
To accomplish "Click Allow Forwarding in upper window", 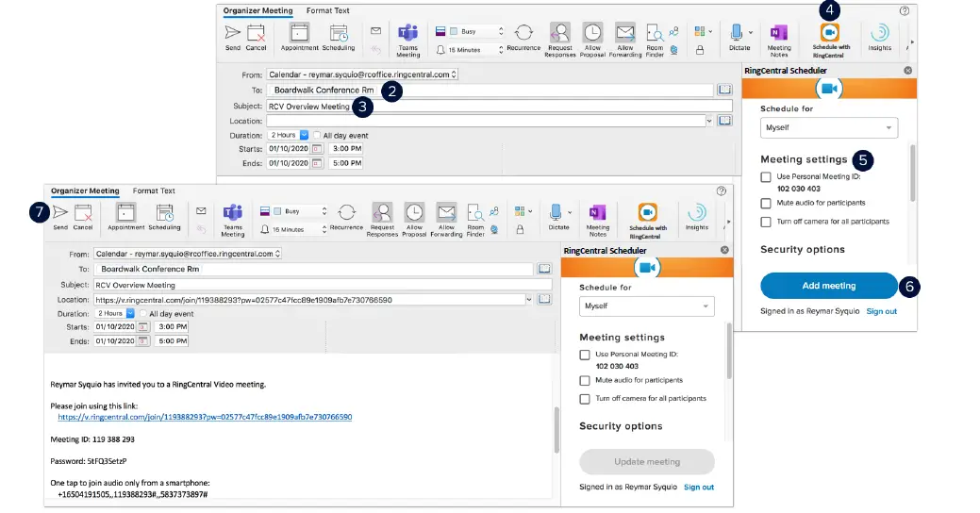I will point(625,40).
